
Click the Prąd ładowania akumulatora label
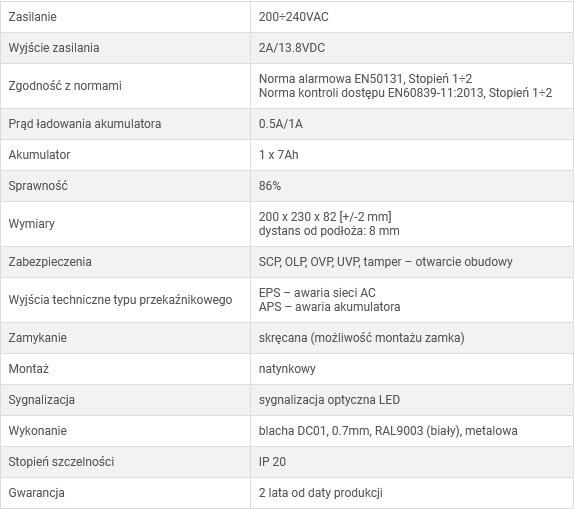pos(85,124)
